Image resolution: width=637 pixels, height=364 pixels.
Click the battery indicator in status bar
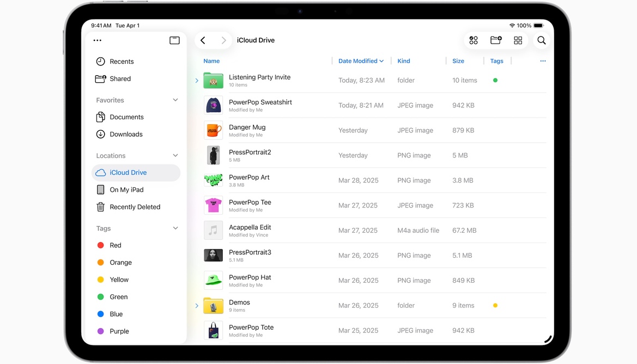tap(539, 25)
